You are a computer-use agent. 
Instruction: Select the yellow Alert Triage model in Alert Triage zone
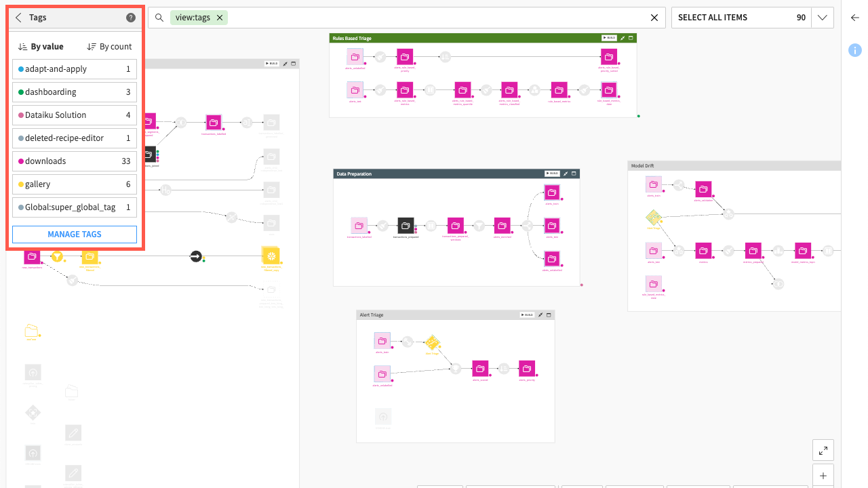[x=433, y=343]
